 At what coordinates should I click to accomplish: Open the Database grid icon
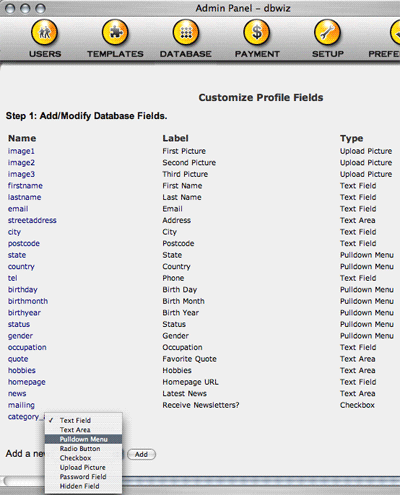point(186,32)
